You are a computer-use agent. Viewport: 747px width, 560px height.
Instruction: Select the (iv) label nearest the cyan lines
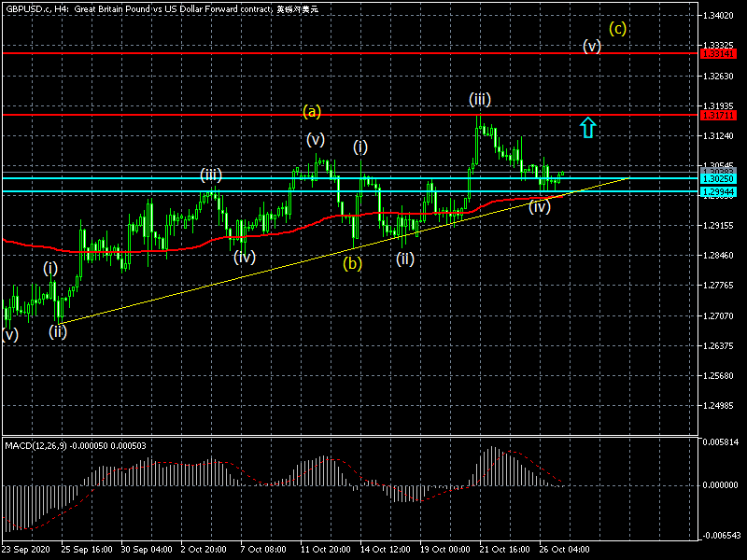click(x=540, y=207)
